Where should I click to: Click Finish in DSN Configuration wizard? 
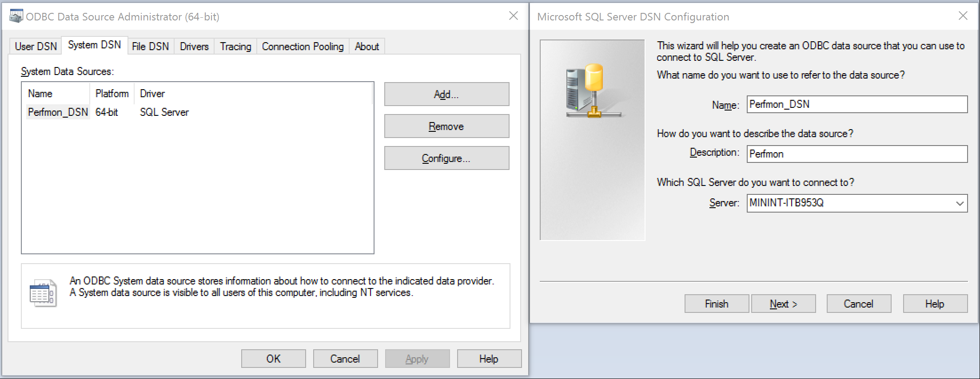click(x=717, y=304)
